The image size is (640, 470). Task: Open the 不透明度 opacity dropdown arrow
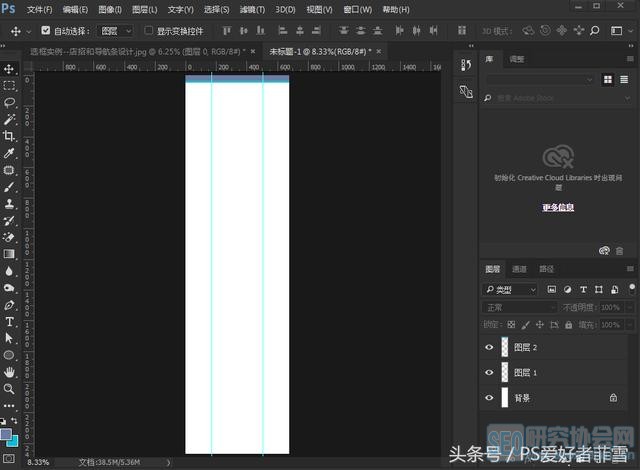630,307
